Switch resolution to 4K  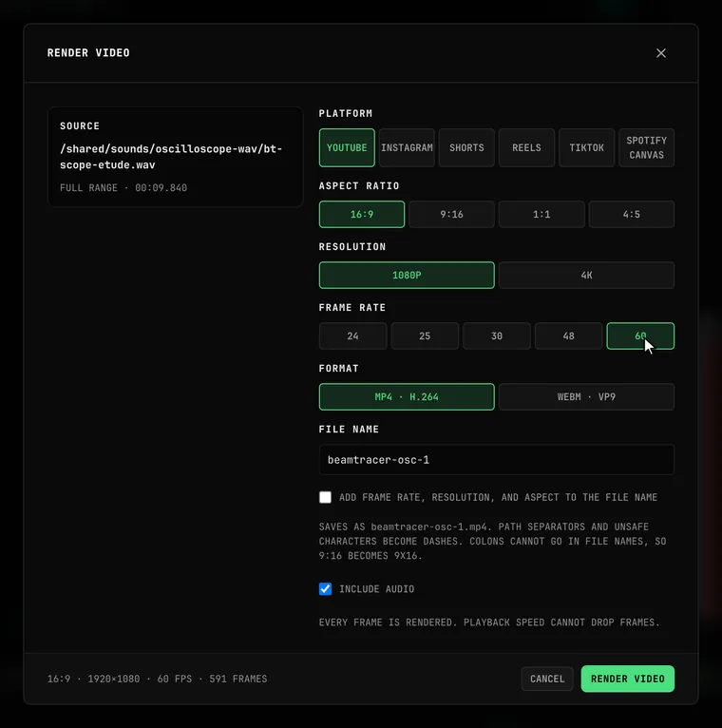pyautogui.click(x=586, y=275)
